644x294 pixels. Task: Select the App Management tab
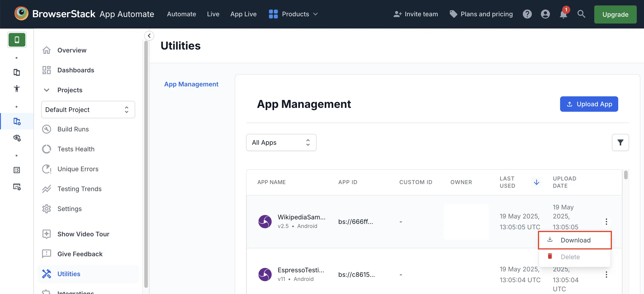click(x=191, y=84)
